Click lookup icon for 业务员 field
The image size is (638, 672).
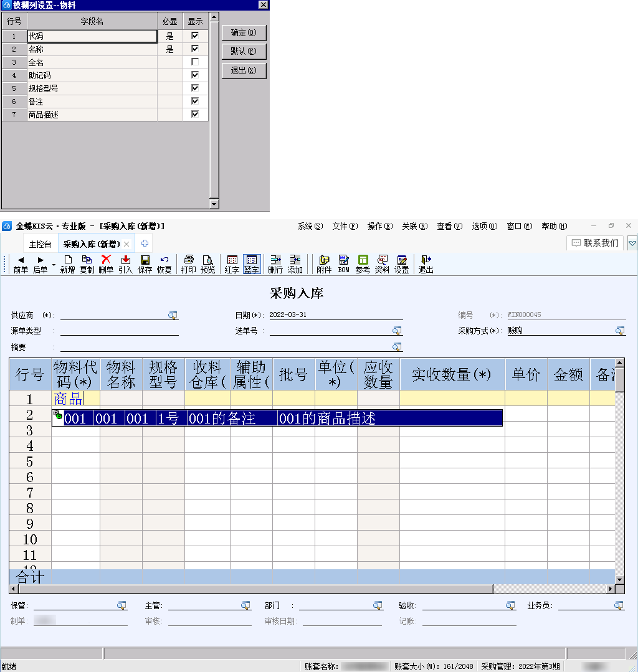(x=619, y=605)
